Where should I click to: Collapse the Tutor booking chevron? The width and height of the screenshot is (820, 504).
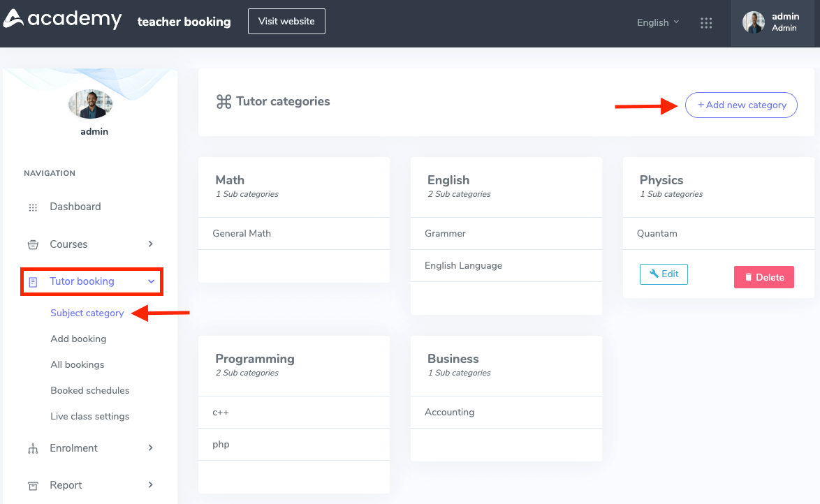[151, 281]
